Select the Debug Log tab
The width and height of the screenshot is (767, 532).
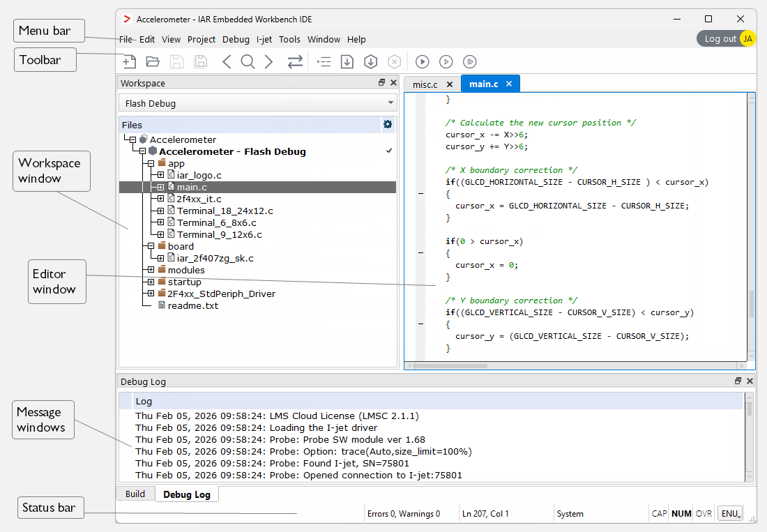[187, 494]
